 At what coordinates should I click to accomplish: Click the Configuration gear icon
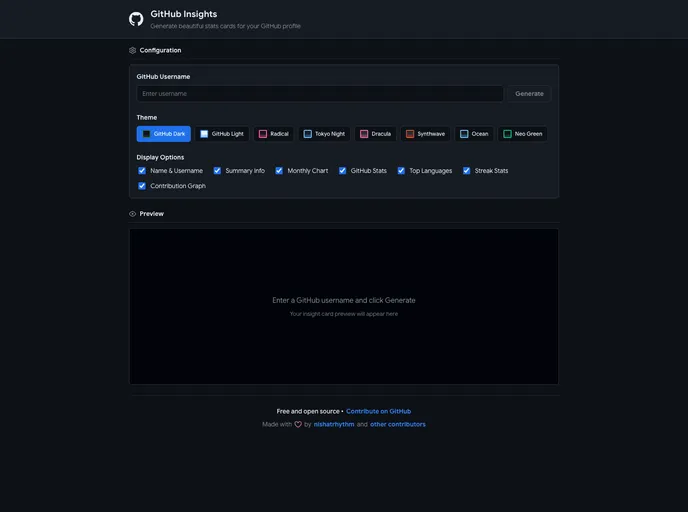[x=133, y=50]
